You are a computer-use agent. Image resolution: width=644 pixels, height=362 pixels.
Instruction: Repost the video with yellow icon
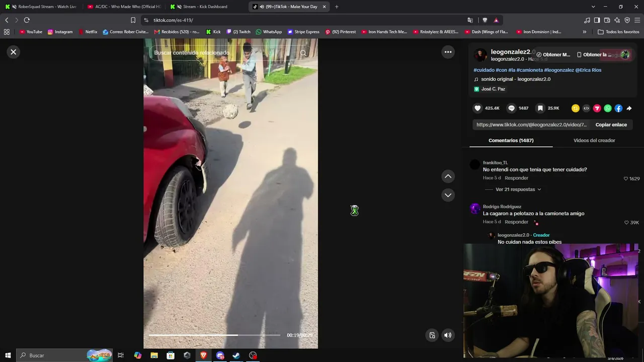(576, 108)
